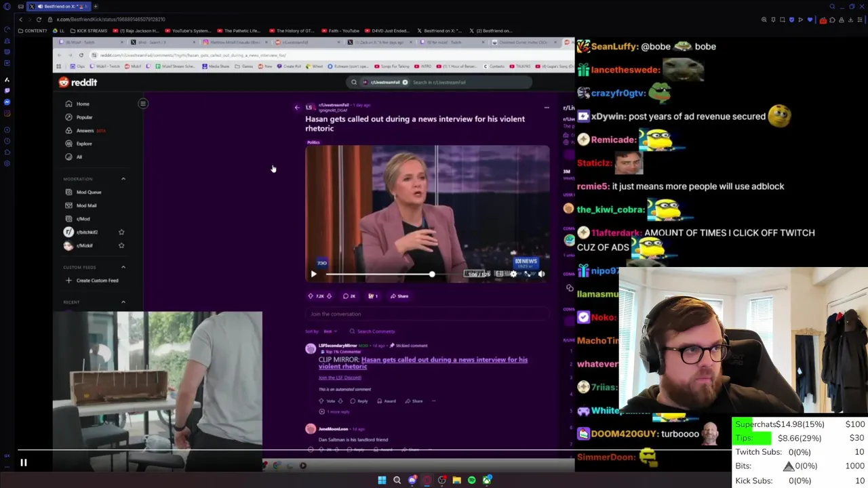Open the 2K comments button
The height and width of the screenshot is (488, 868).
(349, 296)
